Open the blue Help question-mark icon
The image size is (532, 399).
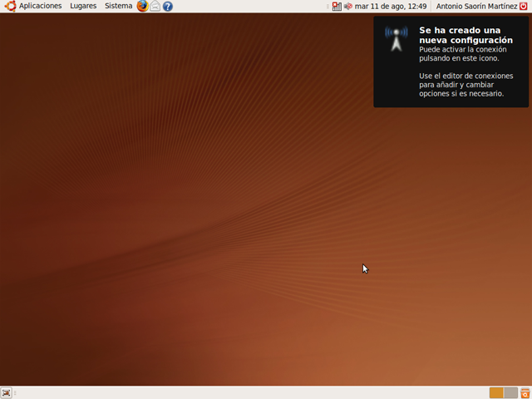point(168,6)
